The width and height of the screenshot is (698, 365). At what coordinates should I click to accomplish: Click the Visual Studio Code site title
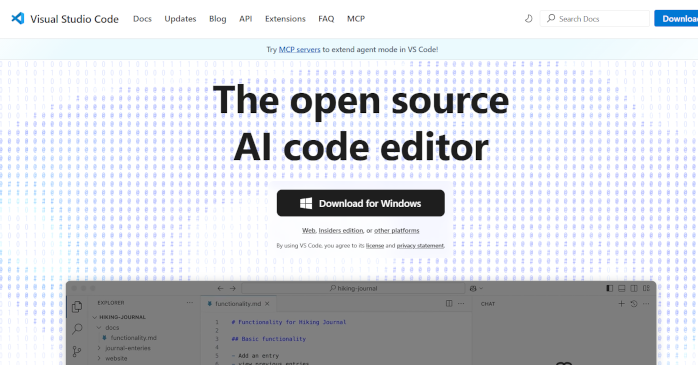click(x=74, y=19)
